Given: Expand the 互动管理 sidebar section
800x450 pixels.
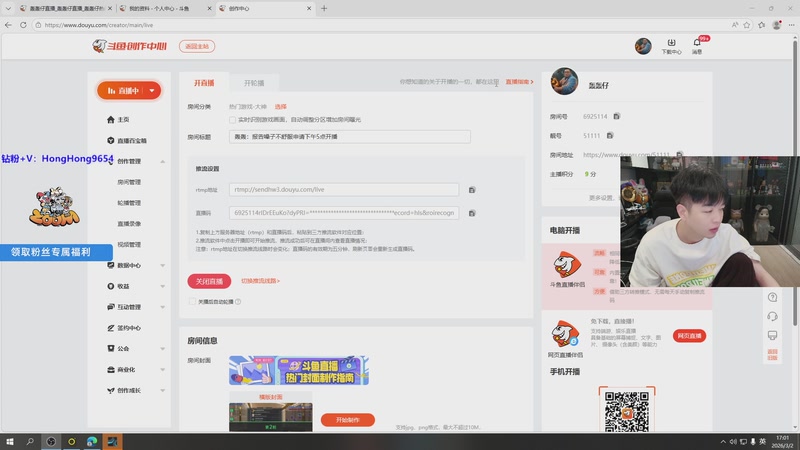Looking at the screenshot, I should [x=162, y=307].
